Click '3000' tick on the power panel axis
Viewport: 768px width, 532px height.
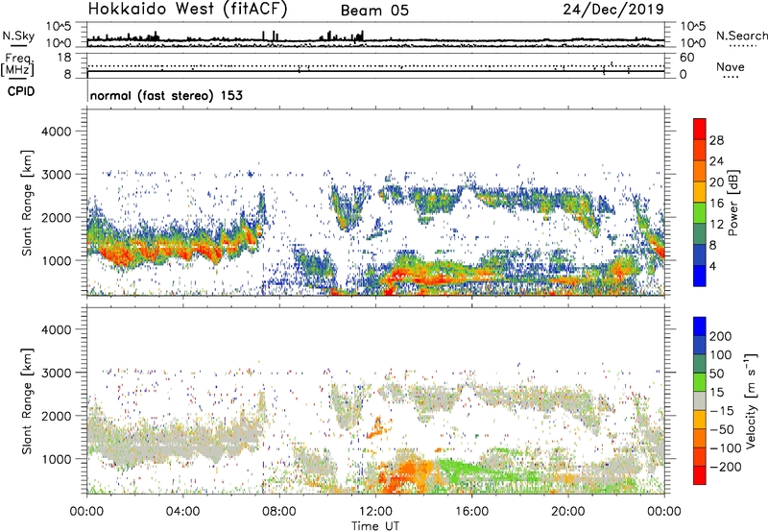(57, 175)
